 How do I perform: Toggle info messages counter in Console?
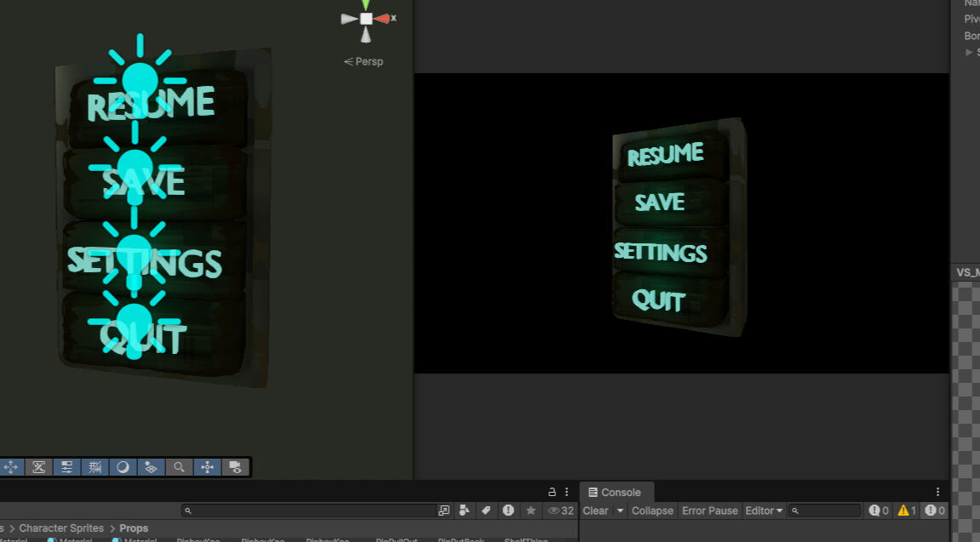tap(878, 511)
